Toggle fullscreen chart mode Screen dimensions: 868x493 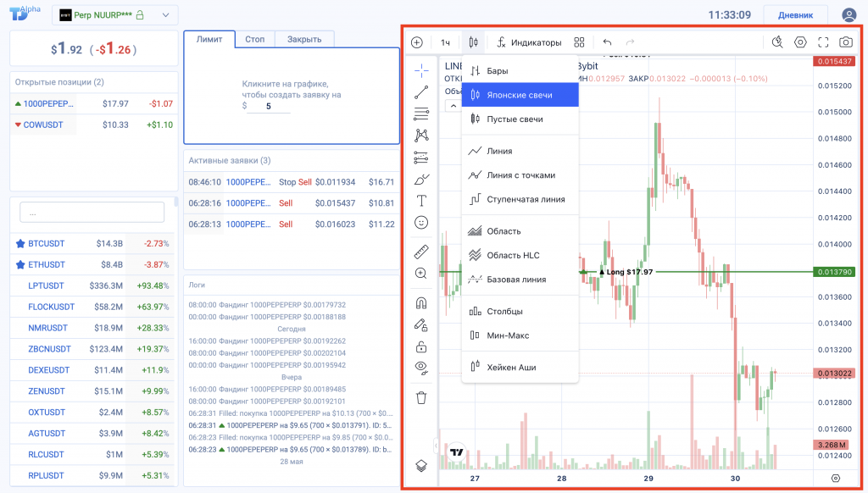tap(823, 42)
